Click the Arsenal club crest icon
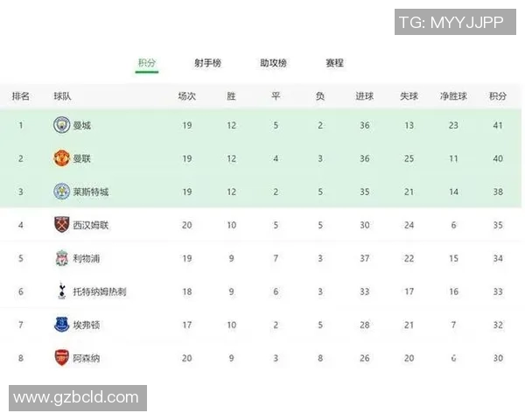Screen dimensions: 525x420 61,358
